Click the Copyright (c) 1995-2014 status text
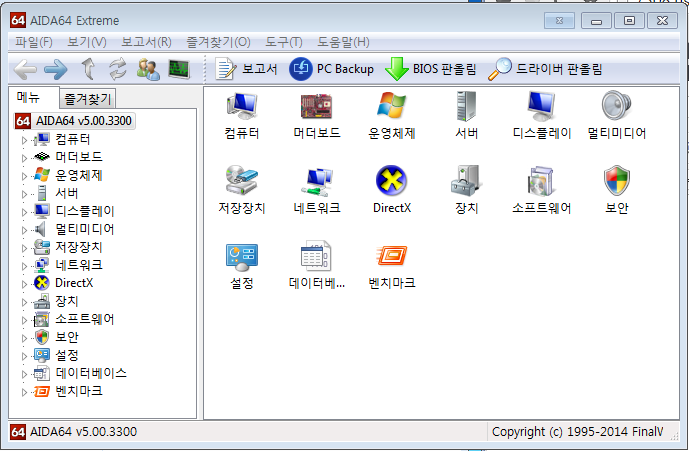689x451 pixels. [x=577, y=432]
